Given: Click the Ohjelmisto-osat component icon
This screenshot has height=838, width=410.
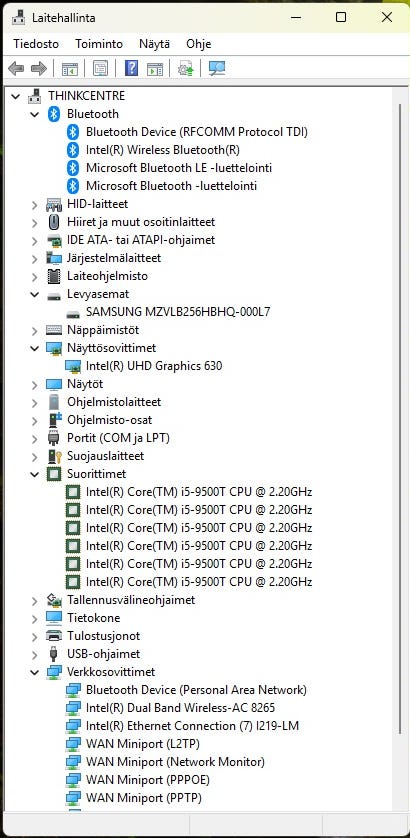Looking at the screenshot, I should pos(55,420).
